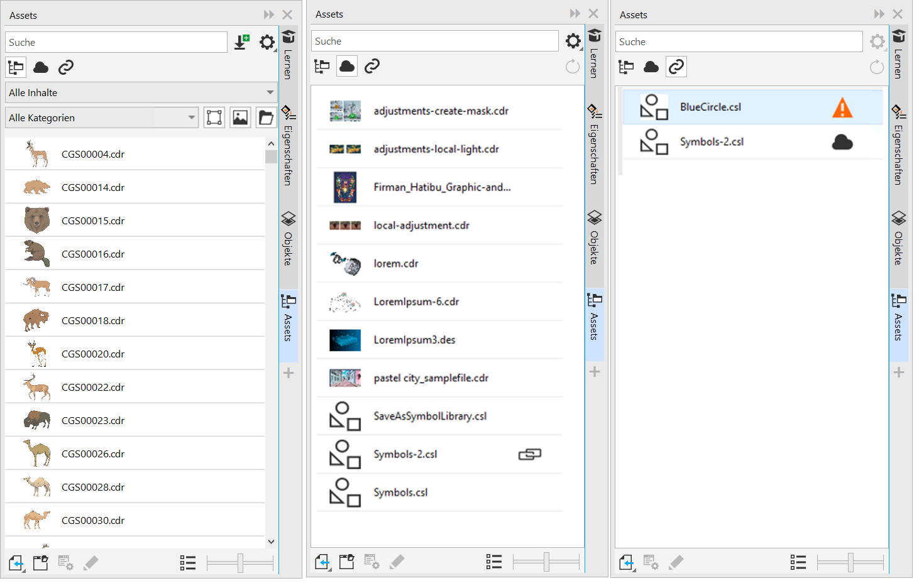Click the orange warning icon beside BlueCircle.csl
The image size is (924, 588).
point(842,108)
